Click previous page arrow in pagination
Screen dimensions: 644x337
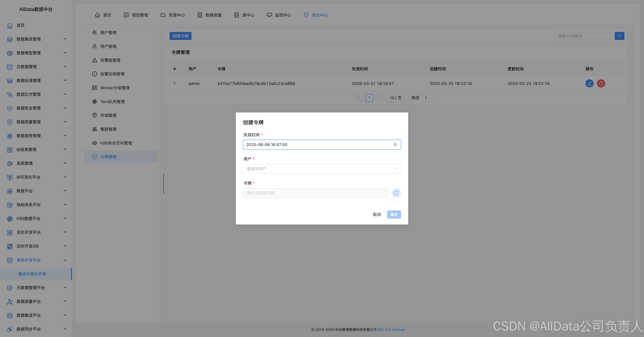(x=359, y=98)
